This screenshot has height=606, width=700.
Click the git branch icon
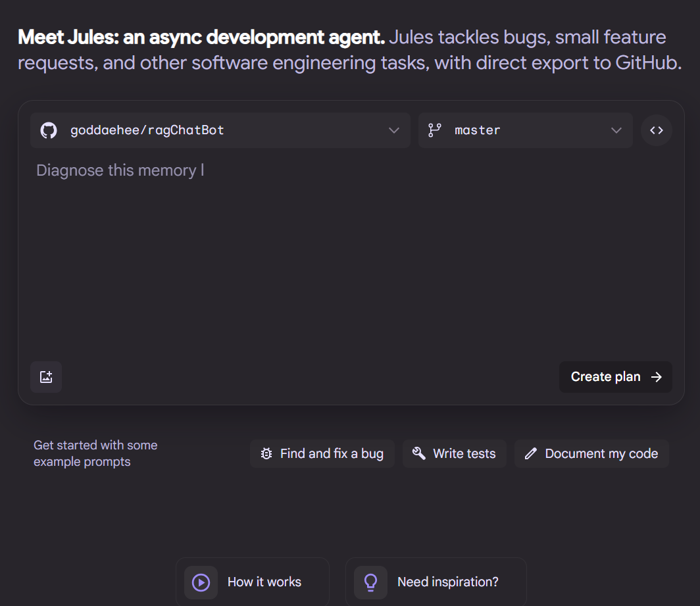click(x=434, y=130)
